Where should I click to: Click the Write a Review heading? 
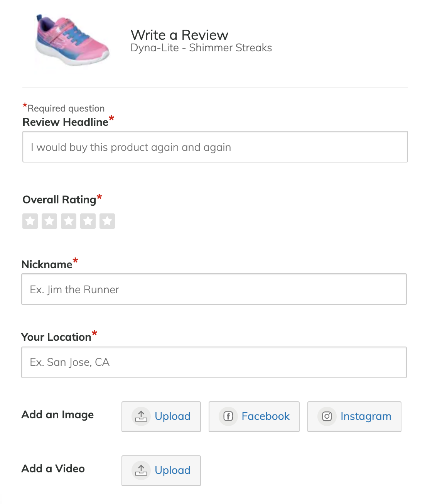pos(180,35)
